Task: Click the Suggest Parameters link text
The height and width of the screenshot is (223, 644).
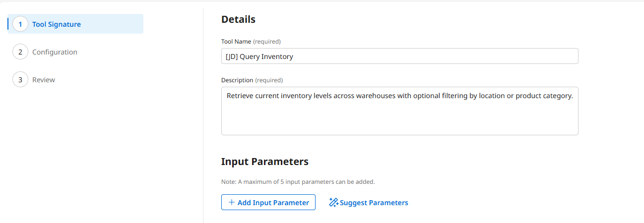Action: pyautogui.click(x=374, y=203)
